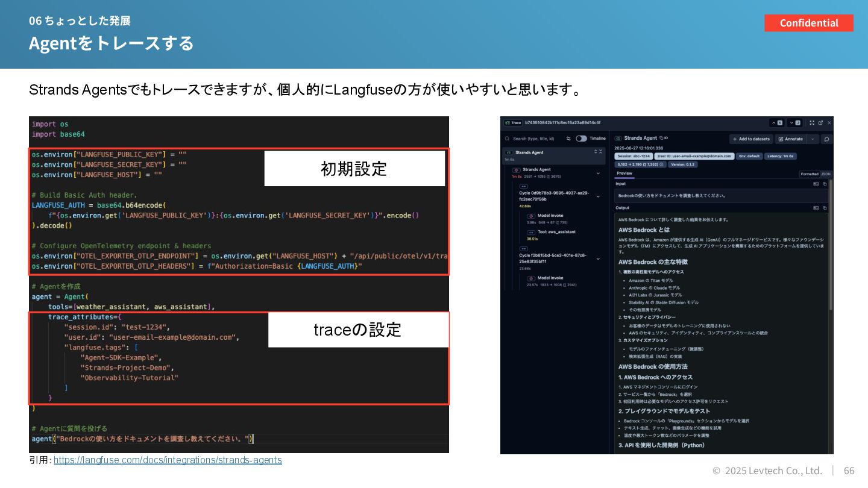Viewport: 868px width, 488px height.
Task: Click the Session: abc-1234 badge
Action: pyautogui.click(x=634, y=156)
